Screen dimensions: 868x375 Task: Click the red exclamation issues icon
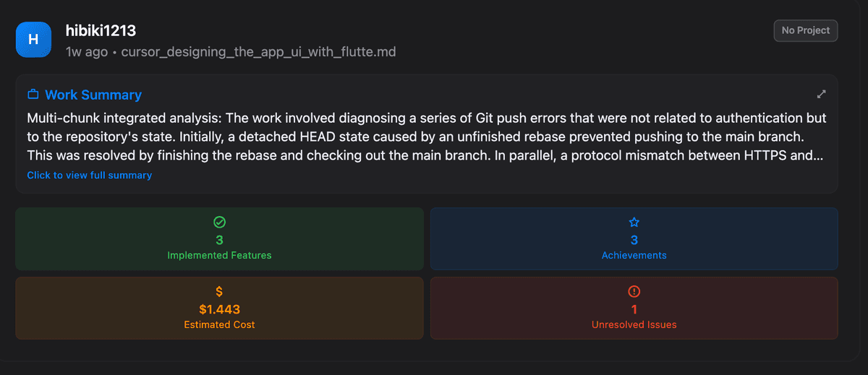[x=634, y=291]
